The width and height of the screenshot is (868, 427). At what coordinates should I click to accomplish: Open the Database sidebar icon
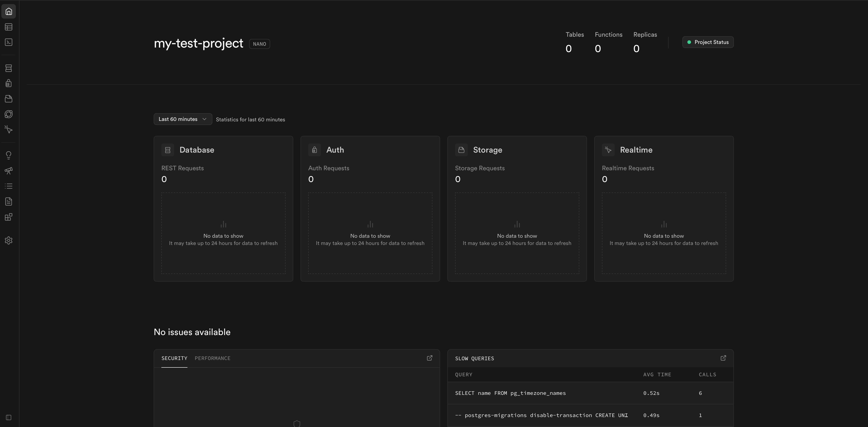(x=9, y=68)
